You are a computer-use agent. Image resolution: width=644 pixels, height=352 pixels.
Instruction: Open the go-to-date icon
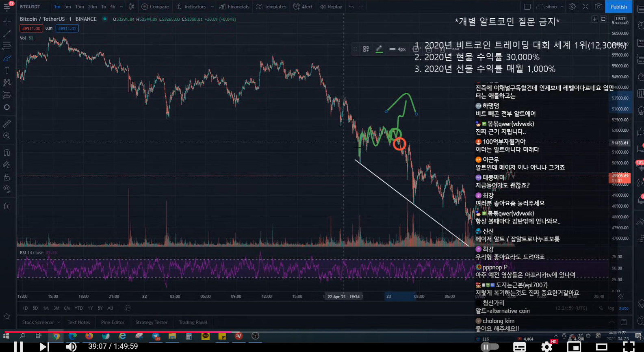tap(127, 308)
